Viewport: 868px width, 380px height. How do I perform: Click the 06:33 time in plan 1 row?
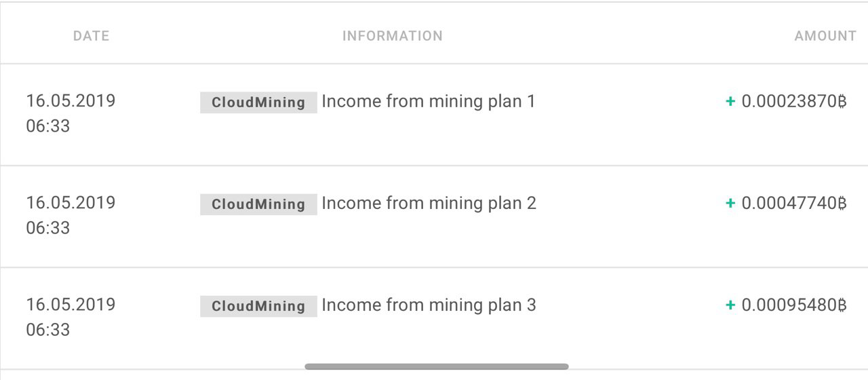(x=48, y=126)
